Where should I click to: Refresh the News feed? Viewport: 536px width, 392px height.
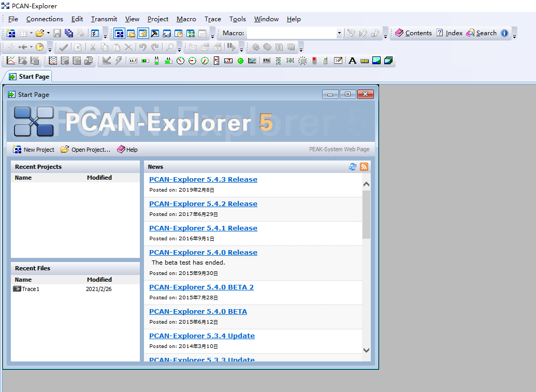pos(353,167)
